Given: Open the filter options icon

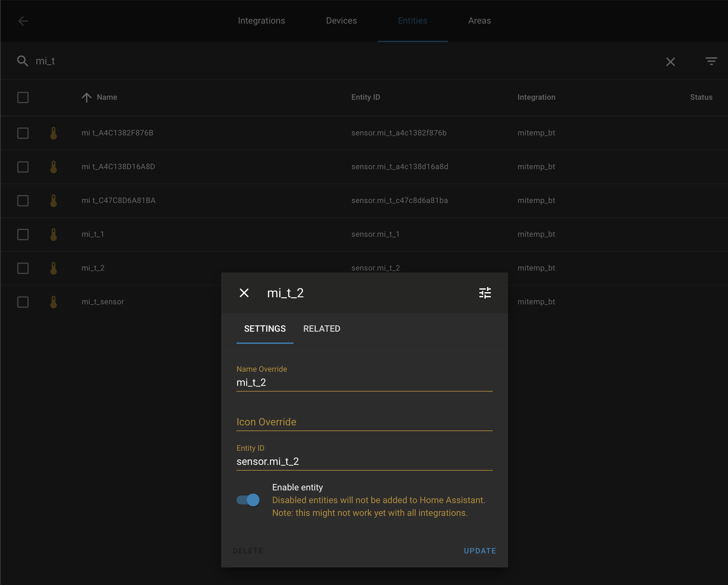Looking at the screenshot, I should point(711,61).
